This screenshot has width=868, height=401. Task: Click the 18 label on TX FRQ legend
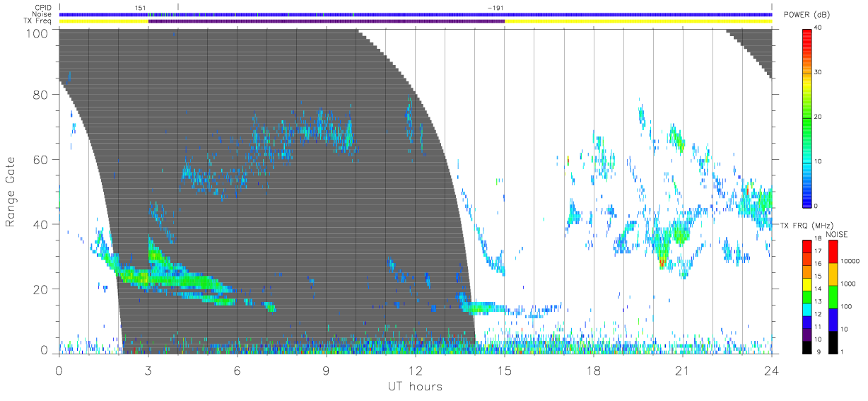817,240
